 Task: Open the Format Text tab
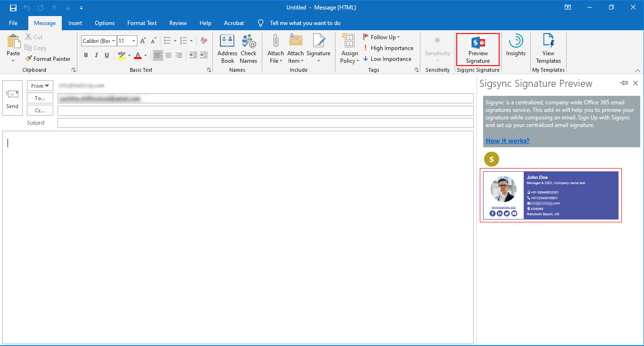[142, 23]
